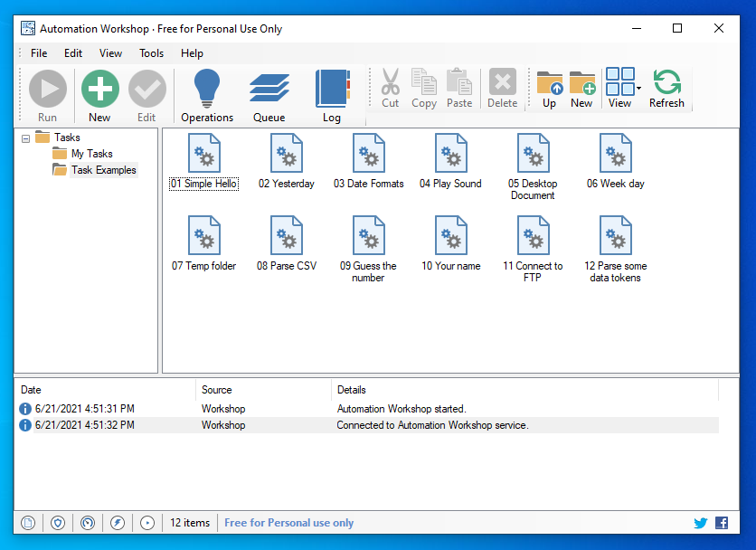Click the lightning bolt status bar icon

tap(118, 523)
